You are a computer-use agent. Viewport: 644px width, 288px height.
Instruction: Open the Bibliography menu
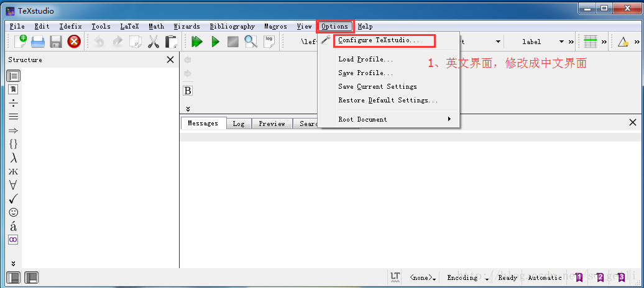pos(232,26)
